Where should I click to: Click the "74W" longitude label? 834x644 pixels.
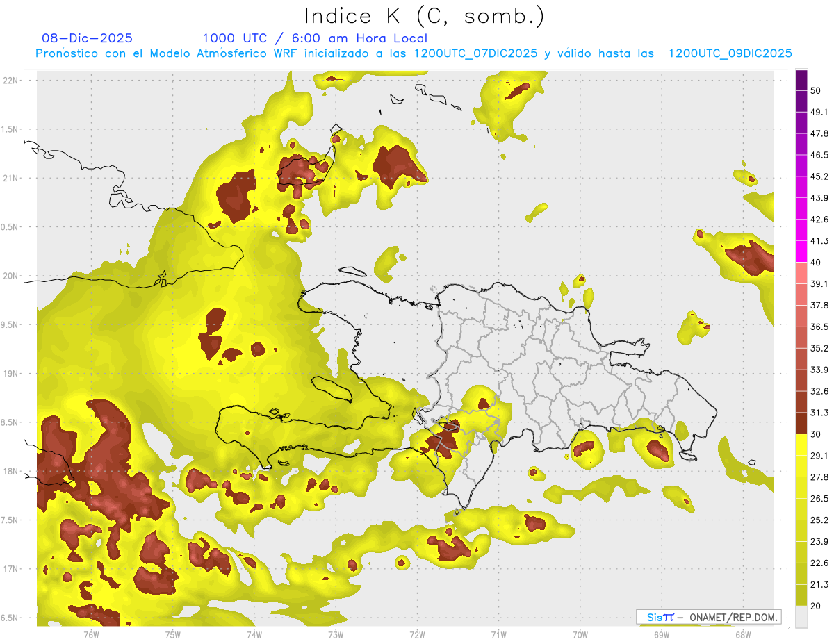point(254,634)
